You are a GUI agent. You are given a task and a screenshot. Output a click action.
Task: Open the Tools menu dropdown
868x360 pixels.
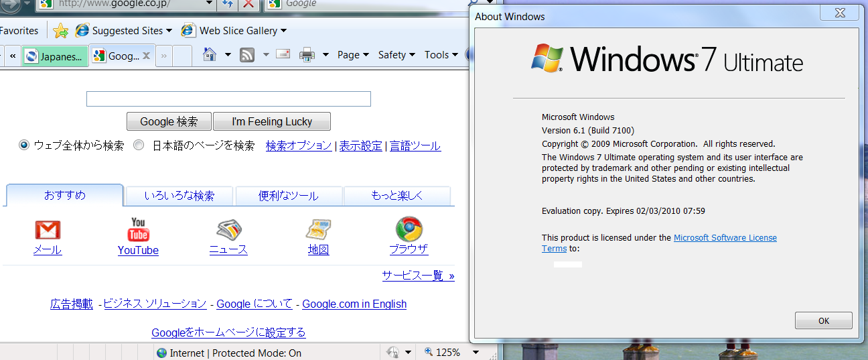coord(441,55)
